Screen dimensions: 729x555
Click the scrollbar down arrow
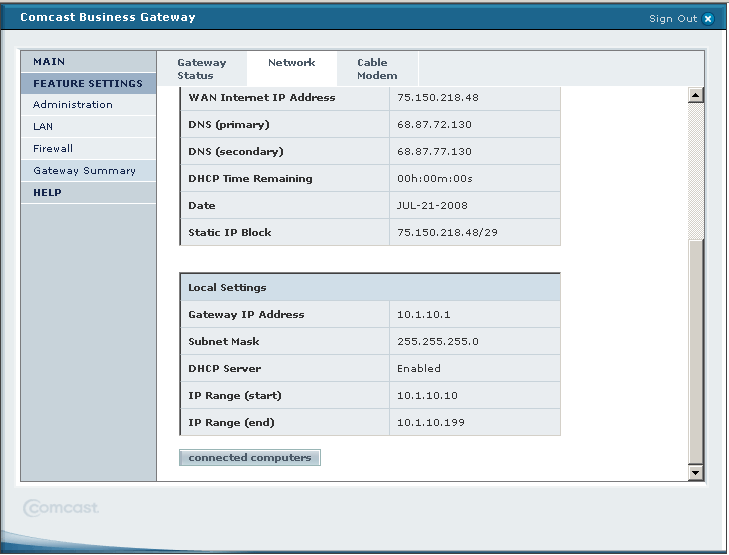click(x=696, y=473)
